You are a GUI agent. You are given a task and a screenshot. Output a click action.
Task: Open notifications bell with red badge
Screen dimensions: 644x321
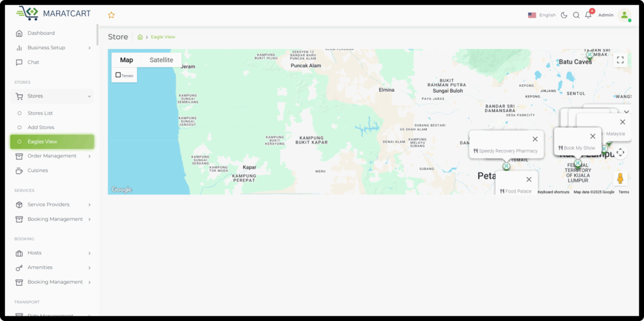coord(589,15)
